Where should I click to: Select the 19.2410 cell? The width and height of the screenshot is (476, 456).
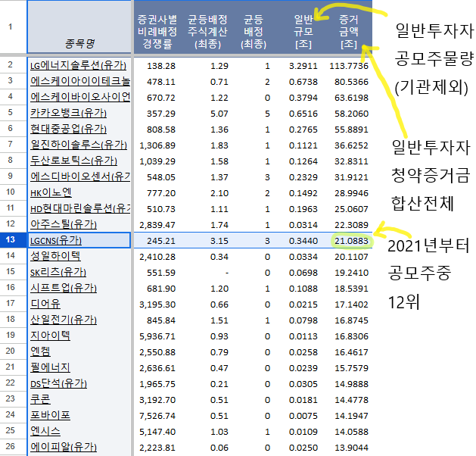tap(351, 273)
